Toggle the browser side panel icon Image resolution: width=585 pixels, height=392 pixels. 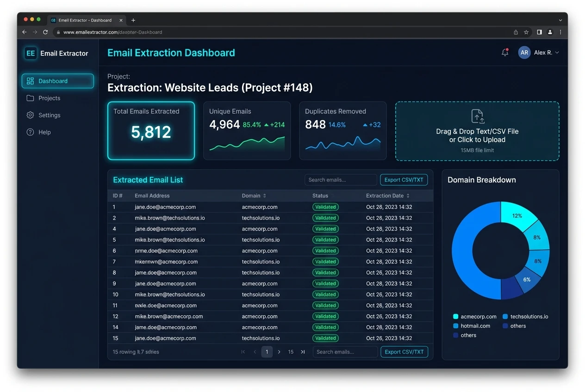click(539, 32)
